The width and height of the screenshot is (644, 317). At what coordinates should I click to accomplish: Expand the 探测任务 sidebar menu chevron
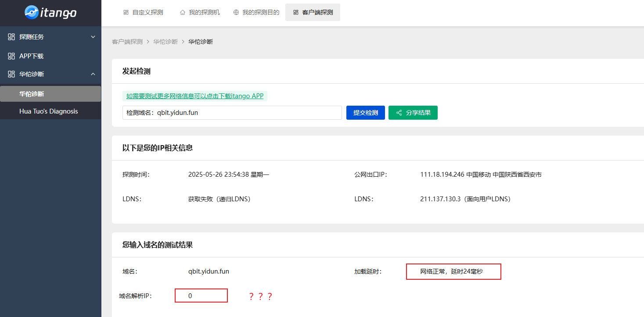93,37
